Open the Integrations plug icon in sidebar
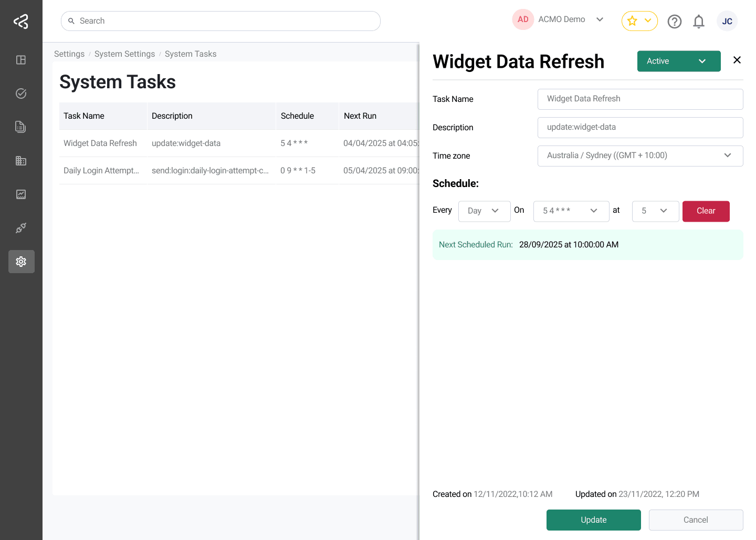Image resolution: width=756 pixels, height=540 pixels. [21, 228]
